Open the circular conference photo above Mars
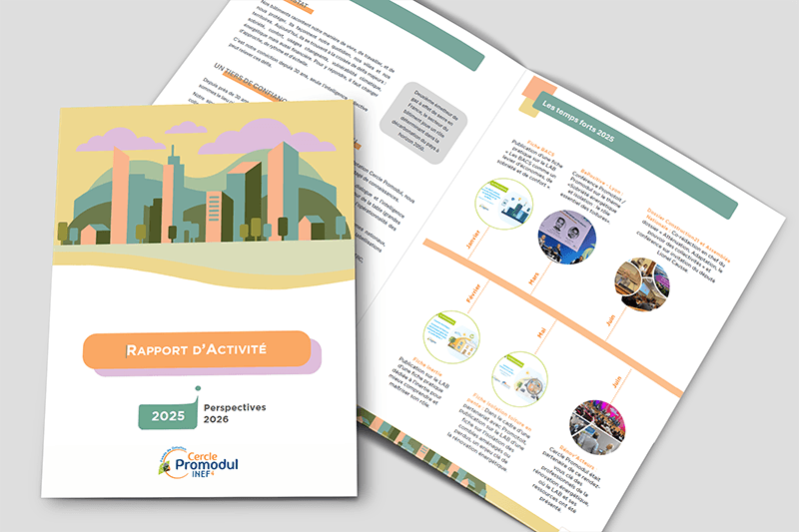799x532 pixels. [x=567, y=237]
